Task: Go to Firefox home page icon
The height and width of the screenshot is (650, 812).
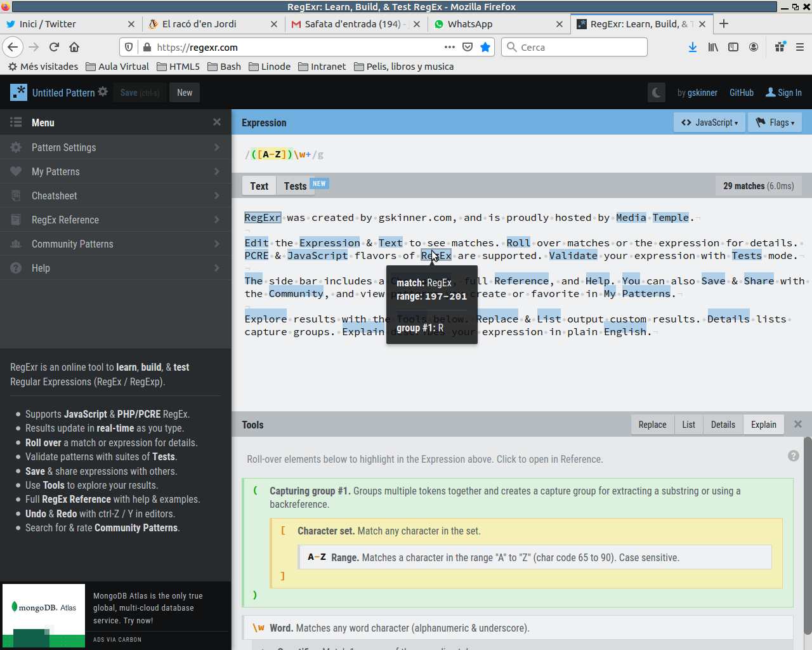Action: tap(74, 47)
